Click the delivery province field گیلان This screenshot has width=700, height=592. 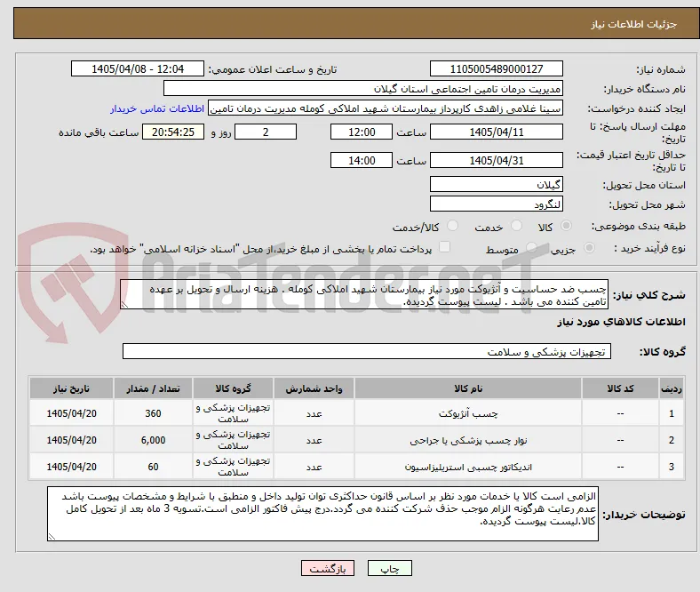tap(496, 184)
